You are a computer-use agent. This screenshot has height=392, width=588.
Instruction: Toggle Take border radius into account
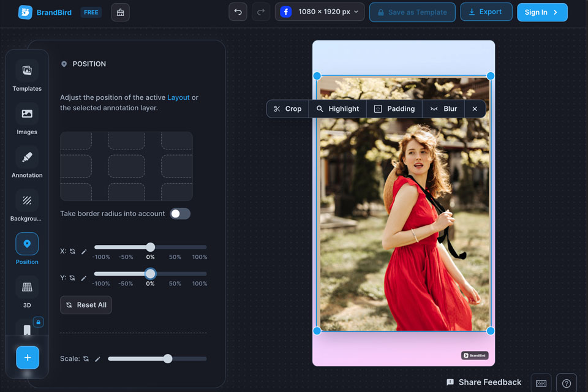[180, 214]
